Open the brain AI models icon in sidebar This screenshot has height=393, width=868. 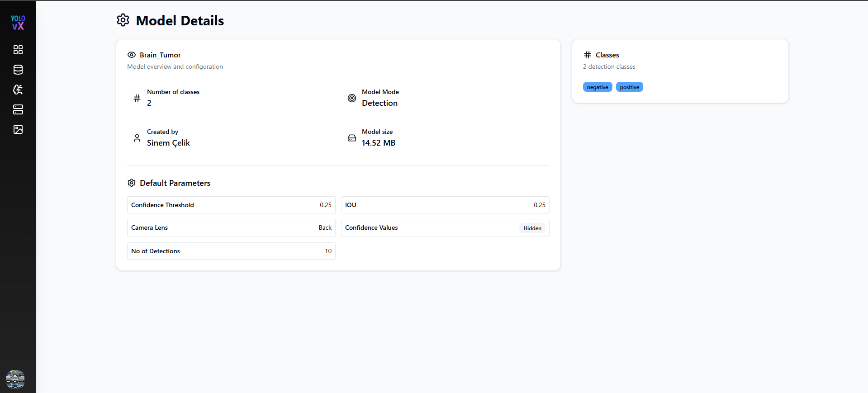click(18, 90)
